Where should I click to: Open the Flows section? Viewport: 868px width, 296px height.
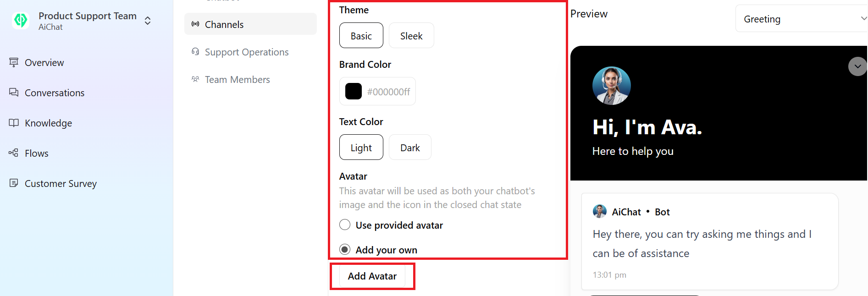(x=36, y=153)
